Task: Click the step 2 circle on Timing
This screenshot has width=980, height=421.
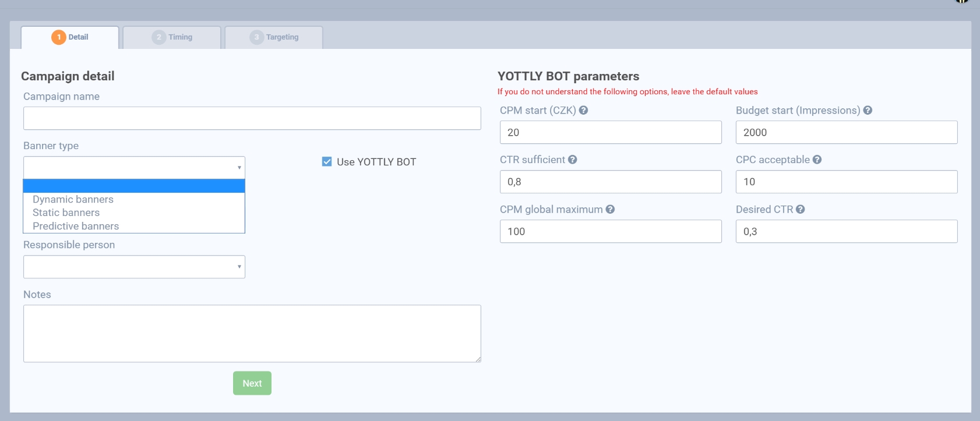Action: point(159,37)
